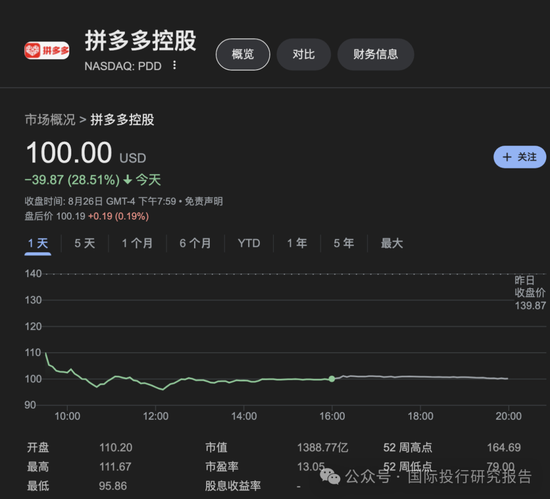Click the 12:00 time axis label
The height and width of the screenshot is (499, 550).
click(156, 416)
